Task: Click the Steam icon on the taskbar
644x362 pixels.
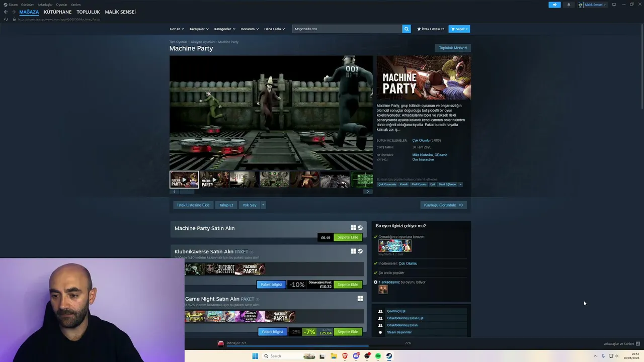Action: pyautogui.click(x=389, y=356)
